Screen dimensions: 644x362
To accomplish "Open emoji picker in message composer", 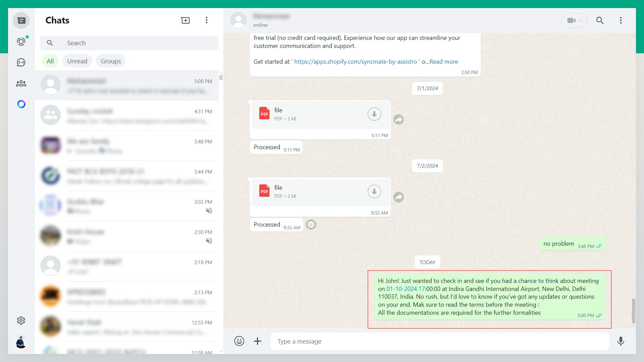I will coord(239,341).
